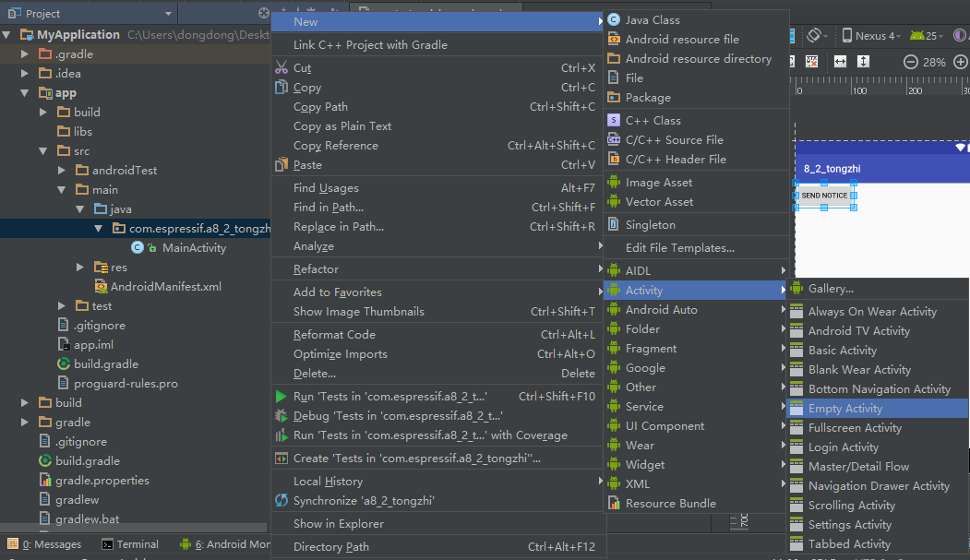
Task: Expand the .gradle folder
Action: (25, 54)
